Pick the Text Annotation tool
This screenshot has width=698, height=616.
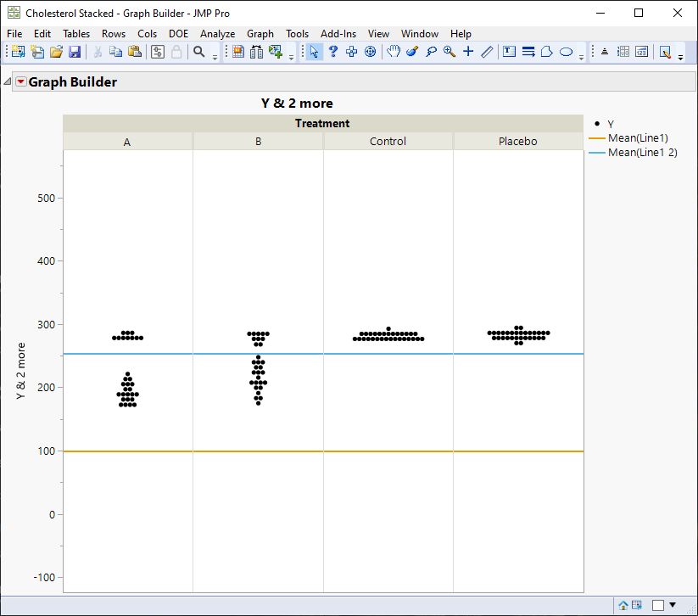pyautogui.click(x=509, y=52)
